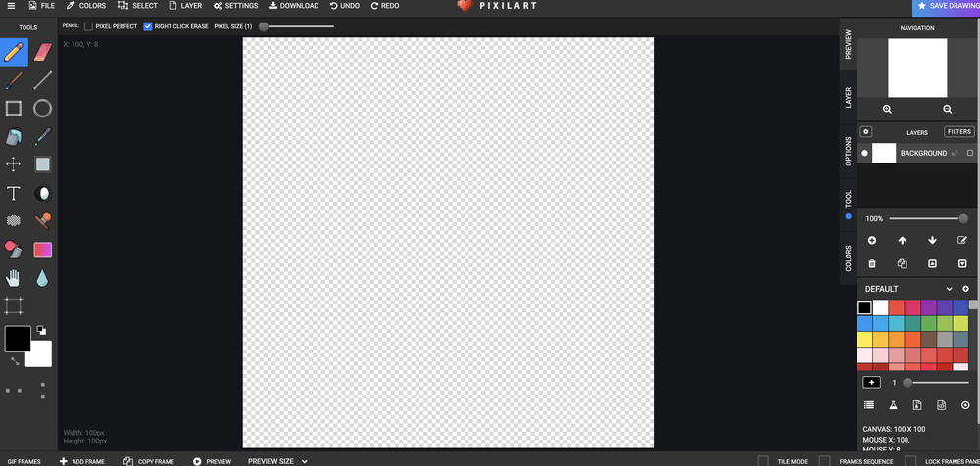Adjust the layer opacity slider
Image resolution: width=980 pixels, height=466 pixels.
929,218
